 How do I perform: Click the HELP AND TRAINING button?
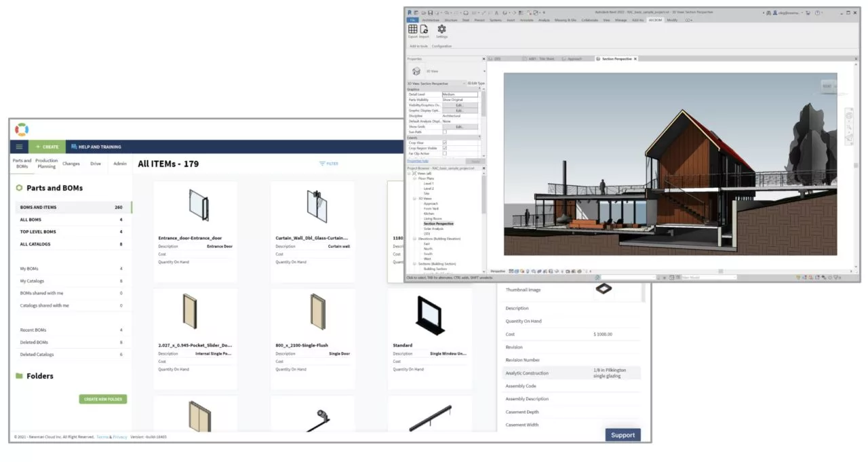tap(96, 147)
